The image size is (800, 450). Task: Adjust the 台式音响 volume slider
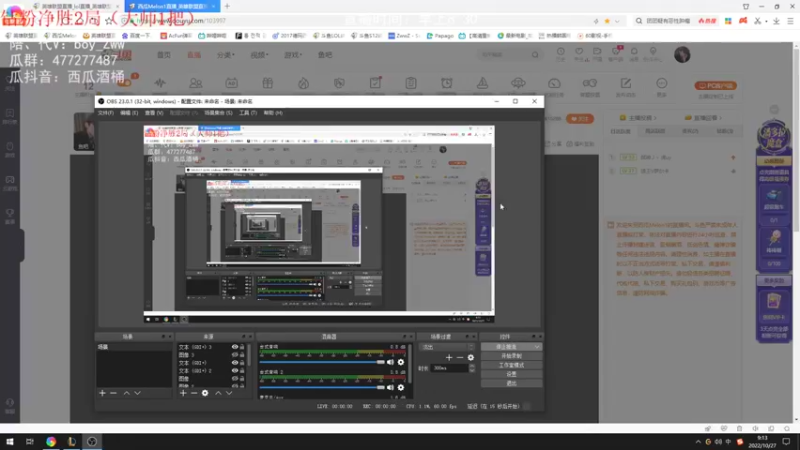(x=321, y=362)
